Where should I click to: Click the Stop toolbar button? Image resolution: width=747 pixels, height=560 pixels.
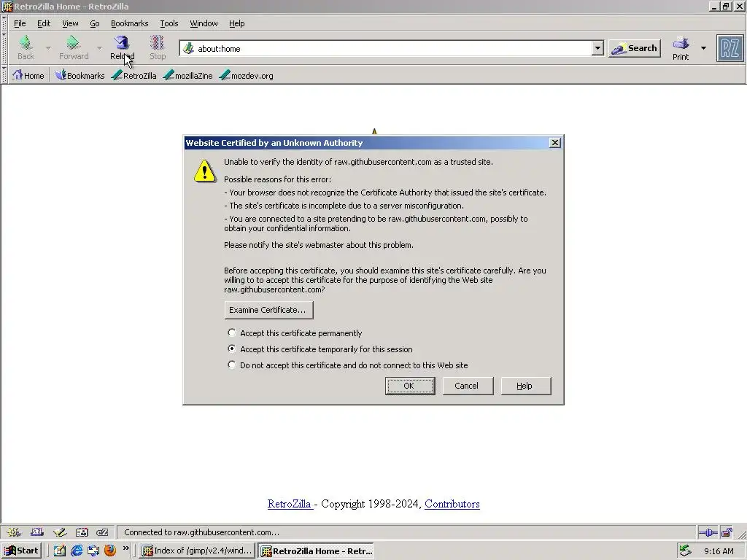point(158,47)
